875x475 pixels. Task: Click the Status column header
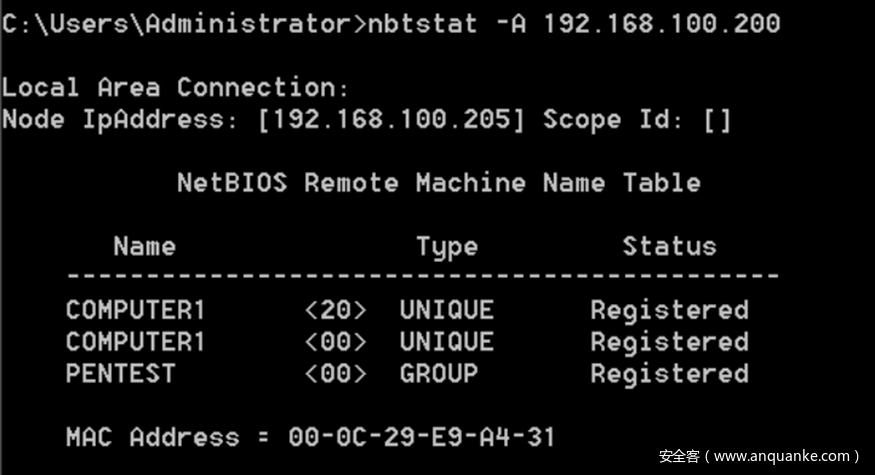click(669, 246)
